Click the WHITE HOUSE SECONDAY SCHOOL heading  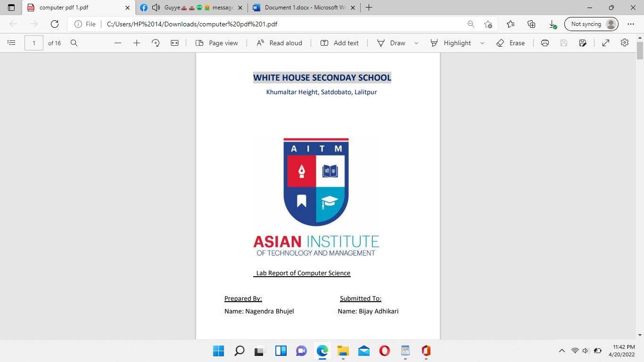[x=322, y=77]
